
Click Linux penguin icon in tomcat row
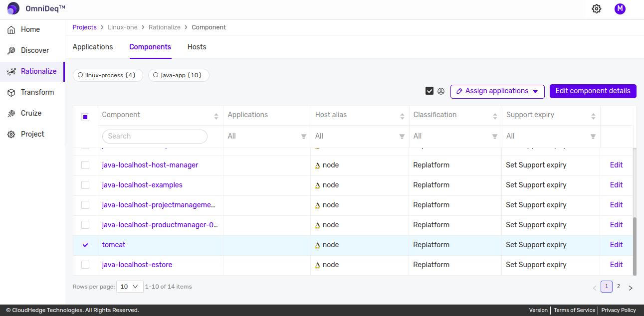coord(318,245)
